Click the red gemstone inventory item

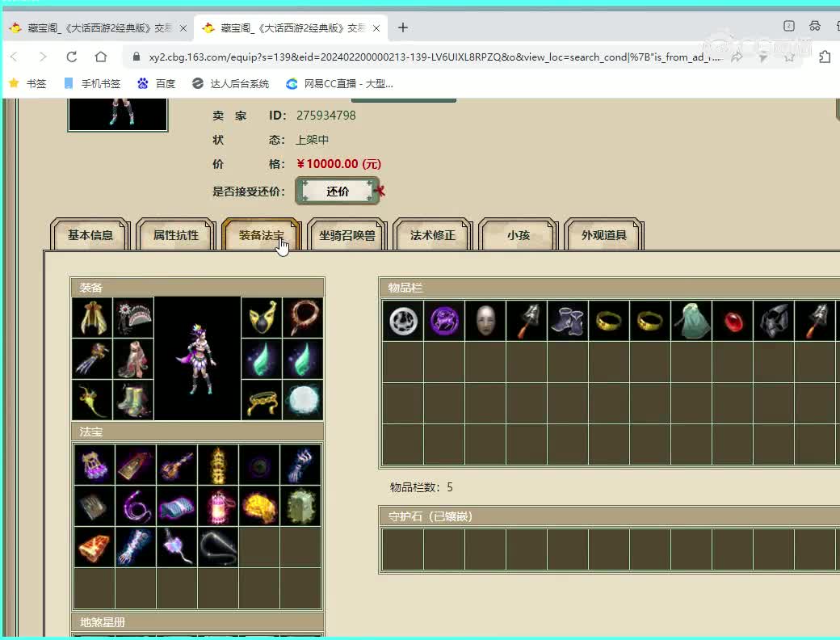(733, 321)
